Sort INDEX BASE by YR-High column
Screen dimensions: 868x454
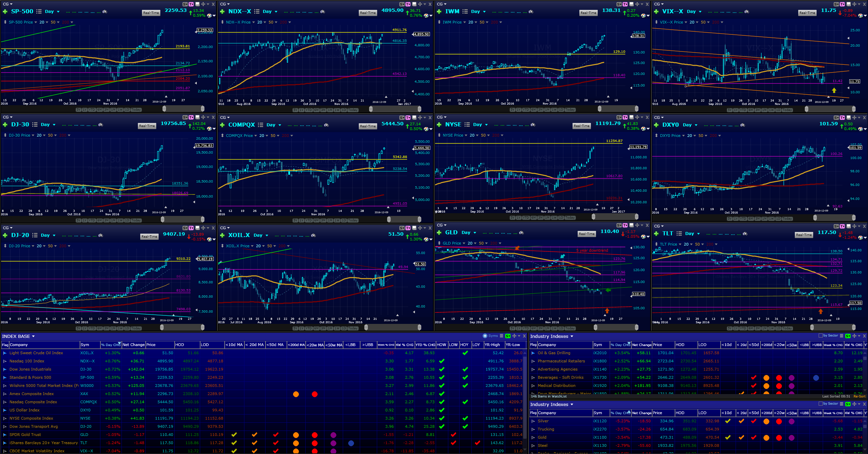[x=494, y=345]
